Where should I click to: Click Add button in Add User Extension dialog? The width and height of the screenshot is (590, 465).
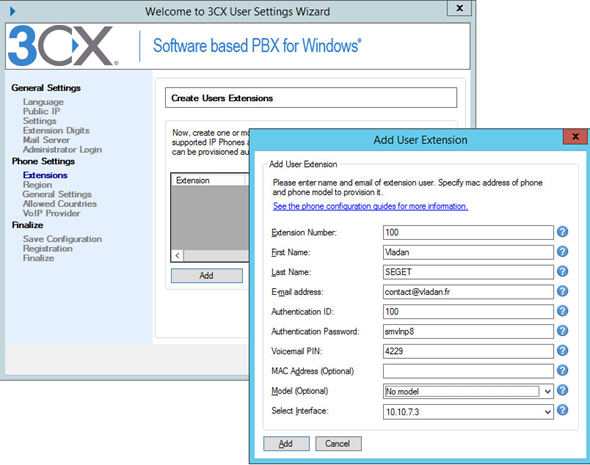286,444
